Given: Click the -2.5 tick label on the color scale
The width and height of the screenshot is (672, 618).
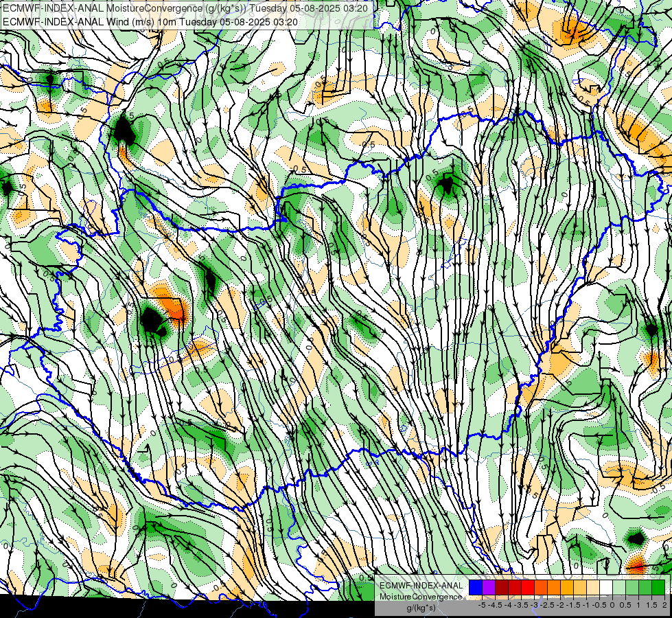Looking at the screenshot, I should pos(547,605).
